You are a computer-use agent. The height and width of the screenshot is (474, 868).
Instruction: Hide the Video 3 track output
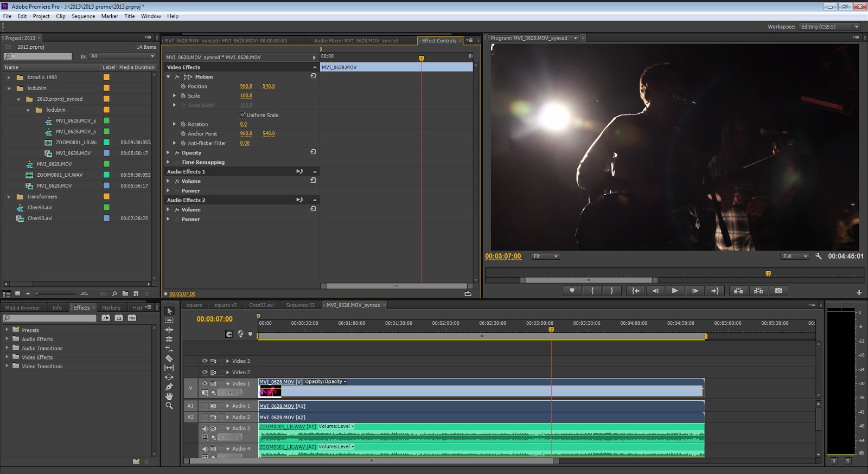[x=205, y=361]
